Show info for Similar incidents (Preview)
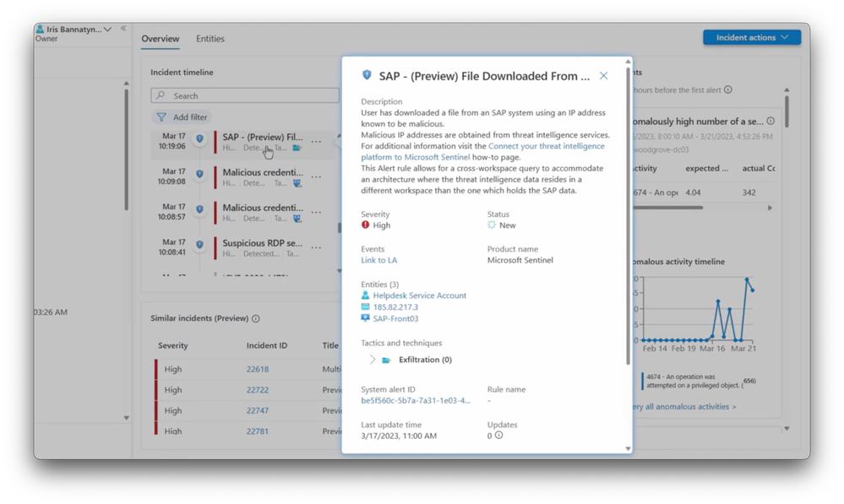 (256, 318)
